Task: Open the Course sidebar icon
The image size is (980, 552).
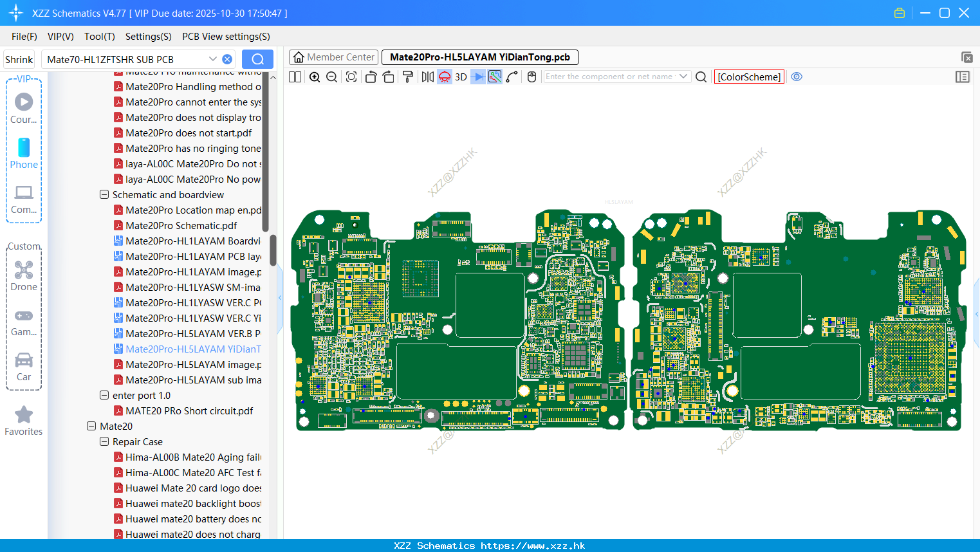Action: click(x=24, y=108)
